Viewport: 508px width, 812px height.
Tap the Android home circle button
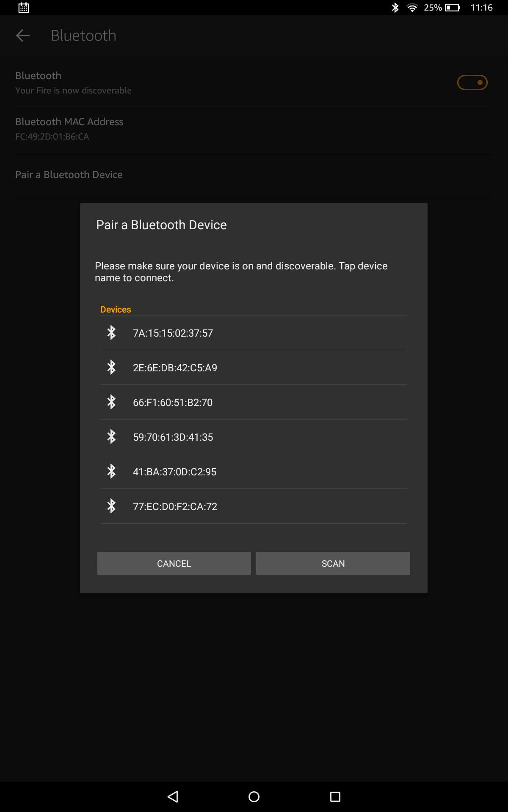tap(254, 797)
